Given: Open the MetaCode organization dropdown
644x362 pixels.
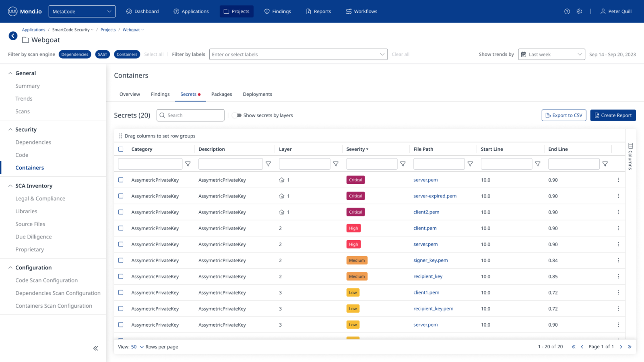Looking at the screenshot, I should (82, 11).
